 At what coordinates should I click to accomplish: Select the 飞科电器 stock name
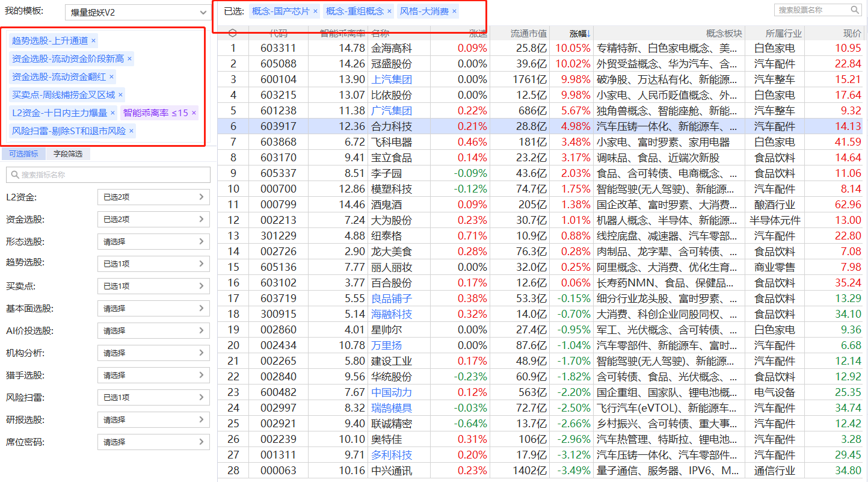tap(392, 142)
